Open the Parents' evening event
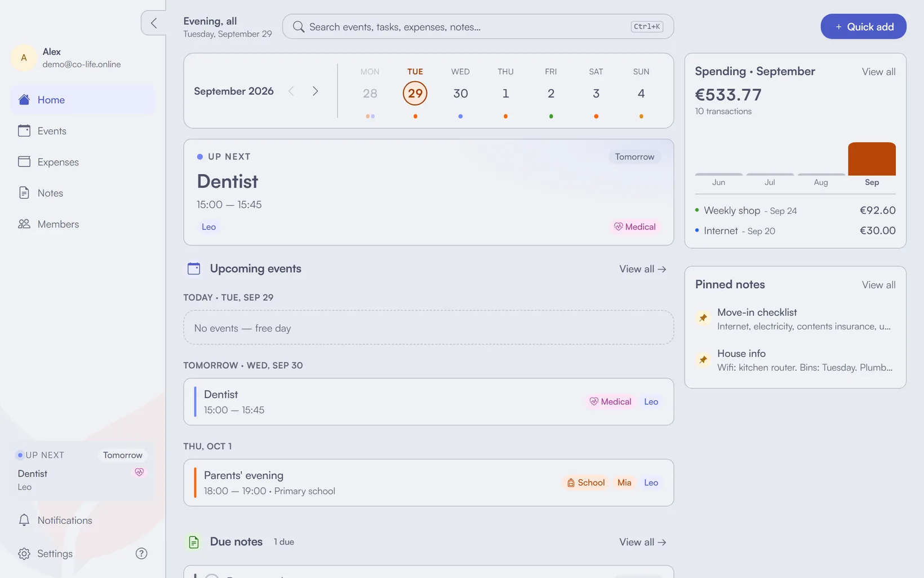The image size is (924, 578). click(428, 483)
